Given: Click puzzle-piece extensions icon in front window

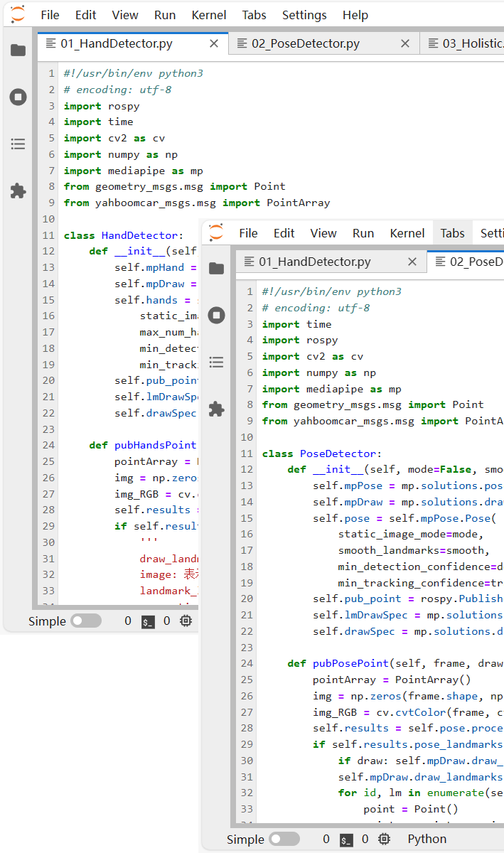Looking at the screenshot, I should click(x=217, y=409).
